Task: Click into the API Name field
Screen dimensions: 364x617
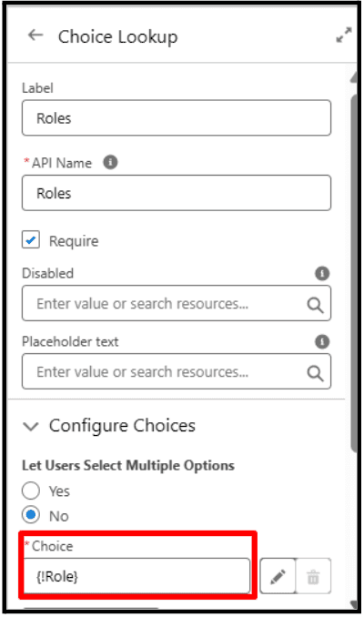Action: click(x=177, y=193)
